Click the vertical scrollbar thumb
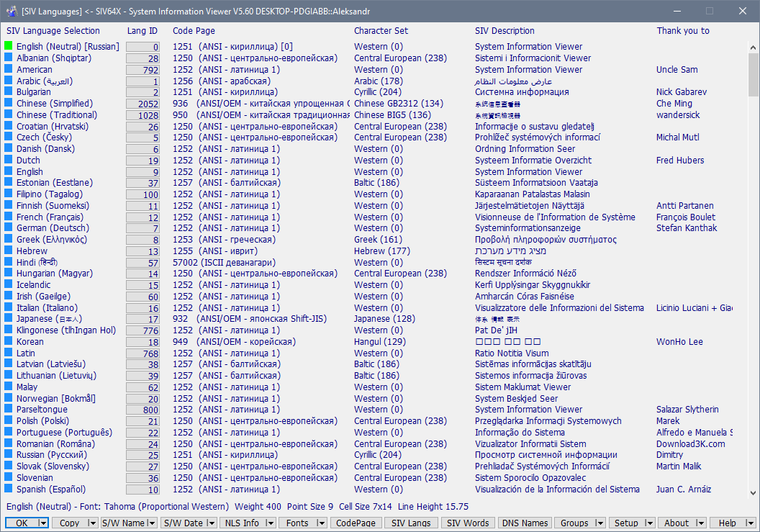 [x=753, y=75]
